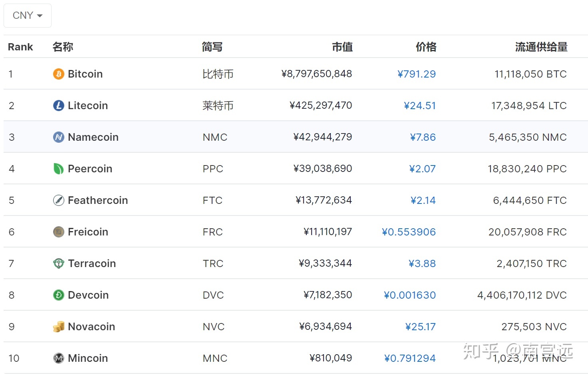Select market cap ¥425,297,470
This screenshot has height=375, width=588.
321,106
